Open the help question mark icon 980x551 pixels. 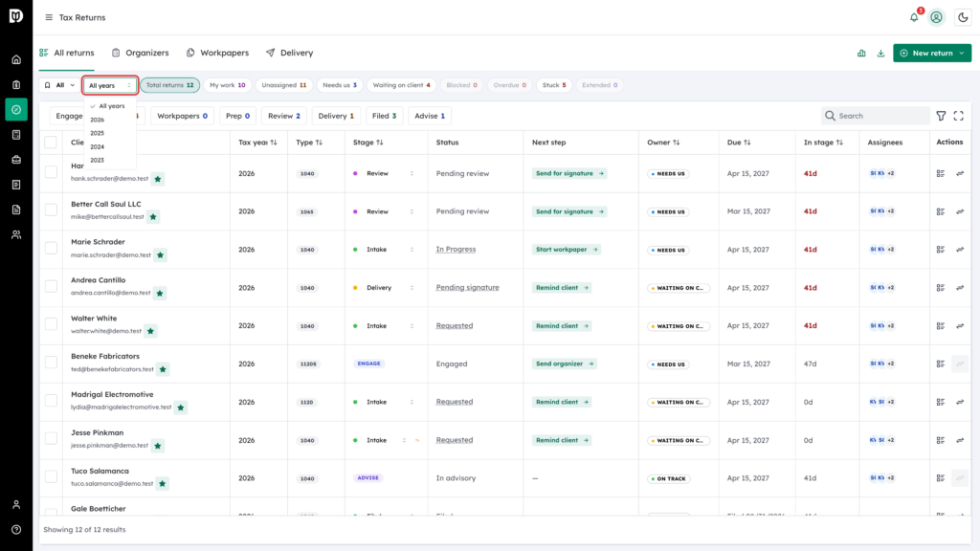point(16,530)
